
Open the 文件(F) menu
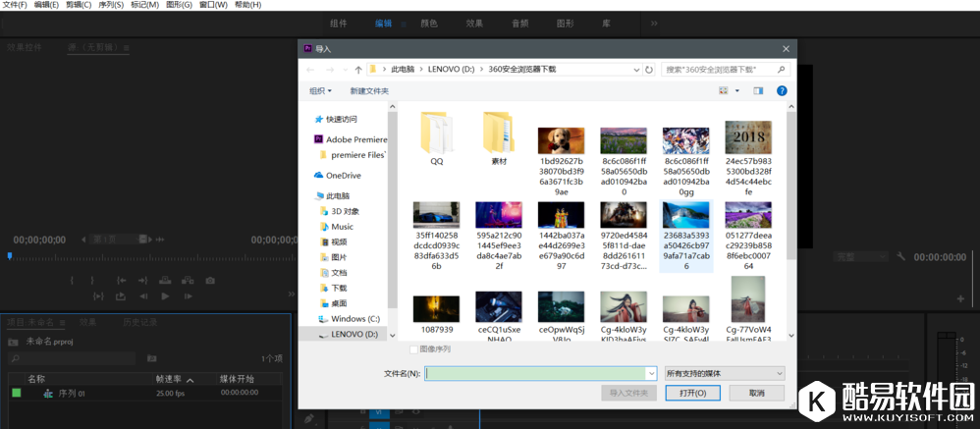(15, 5)
